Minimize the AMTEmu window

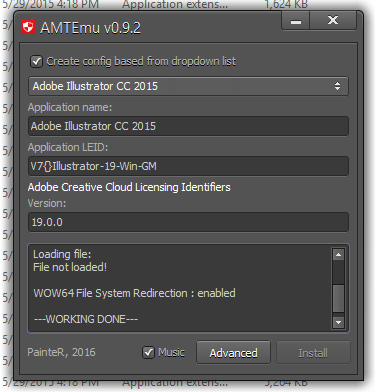pos(296,21)
